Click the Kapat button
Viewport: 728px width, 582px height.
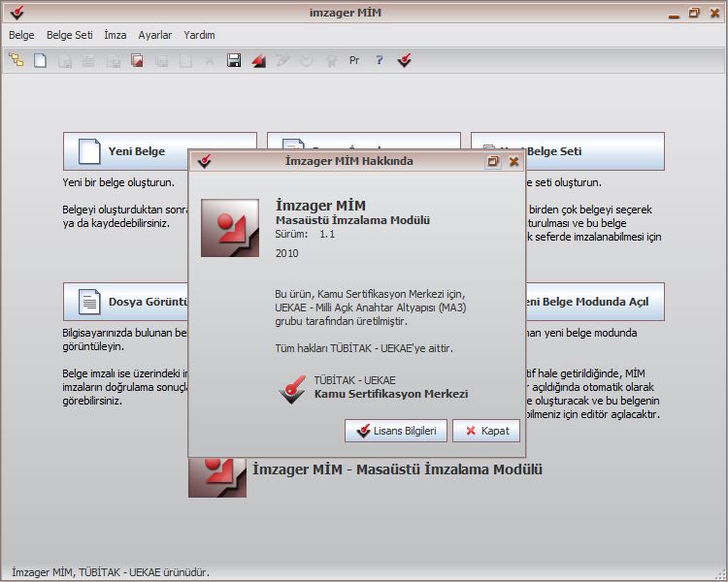point(486,431)
